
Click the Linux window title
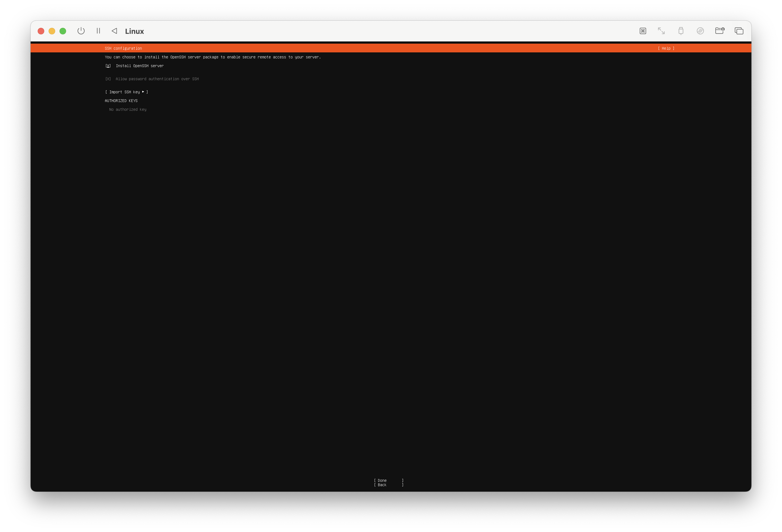pos(134,31)
